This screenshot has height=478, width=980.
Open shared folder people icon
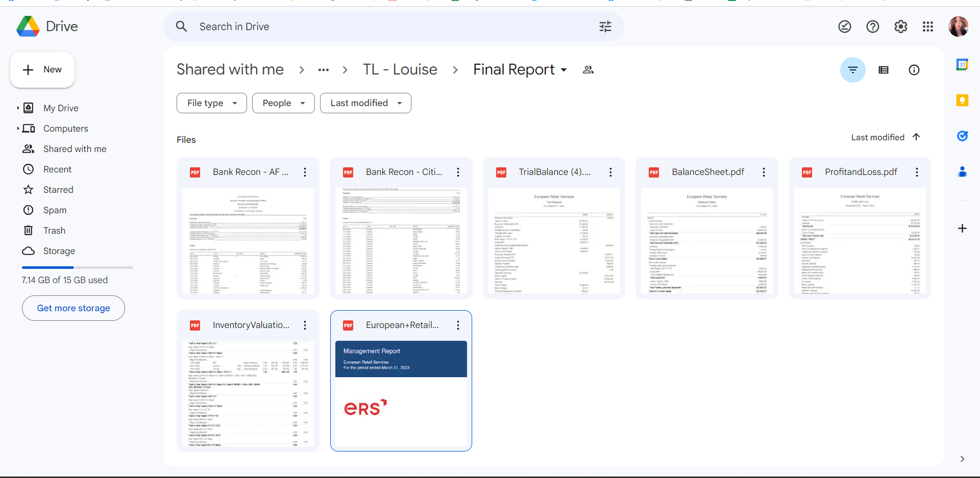click(589, 70)
